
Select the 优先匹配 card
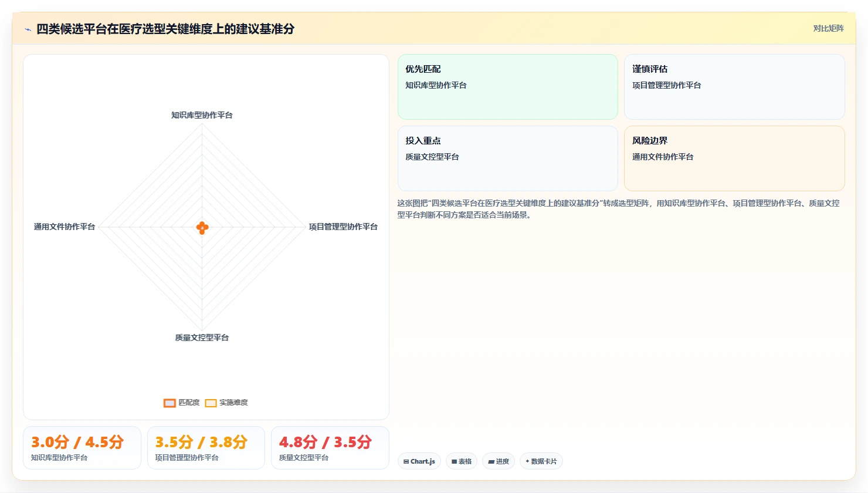click(x=508, y=87)
